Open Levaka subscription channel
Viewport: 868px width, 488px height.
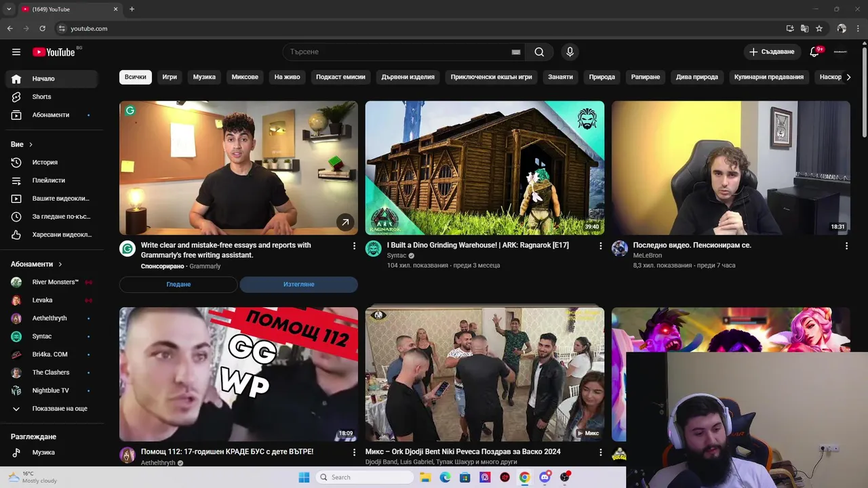coord(52,300)
